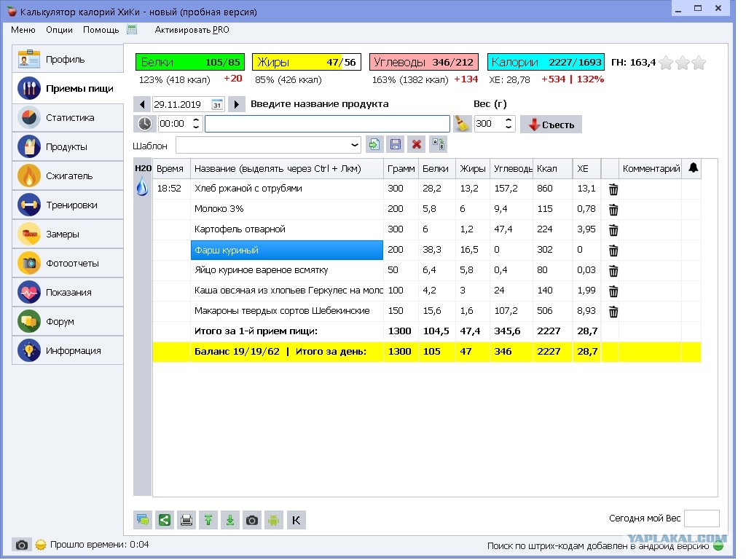Open the Статистика section

pos(68,117)
